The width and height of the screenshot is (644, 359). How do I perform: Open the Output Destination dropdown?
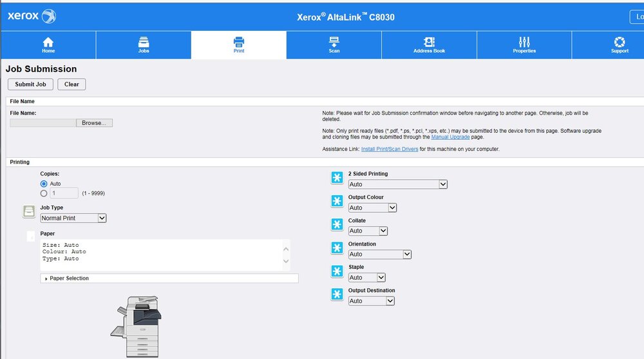click(x=372, y=301)
